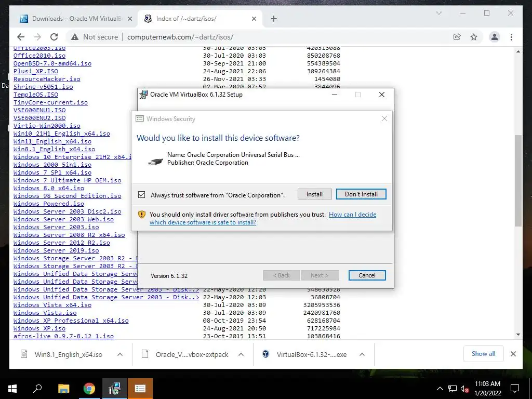Click the Chrome back arrow
Image resolution: width=532 pixels, height=399 pixels.
[x=21, y=37]
